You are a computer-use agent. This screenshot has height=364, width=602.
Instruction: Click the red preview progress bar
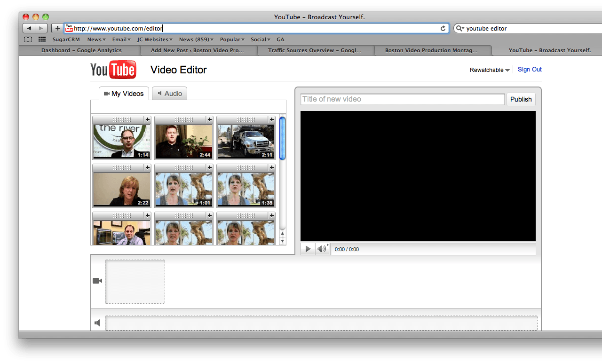[418, 241]
